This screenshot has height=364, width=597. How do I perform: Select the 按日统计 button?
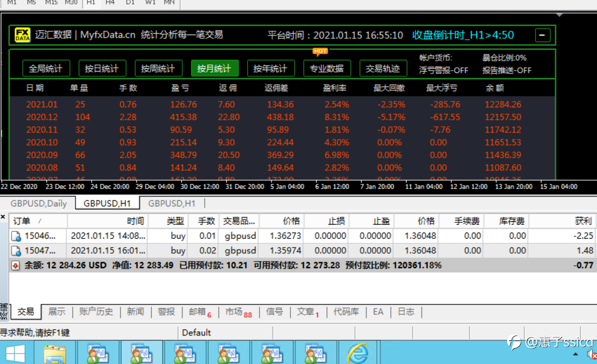tap(102, 68)
